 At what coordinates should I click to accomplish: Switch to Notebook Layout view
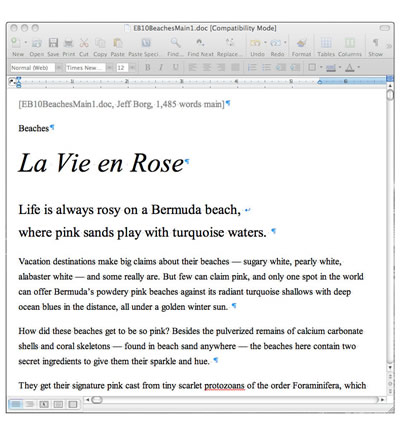click(73, 404)
